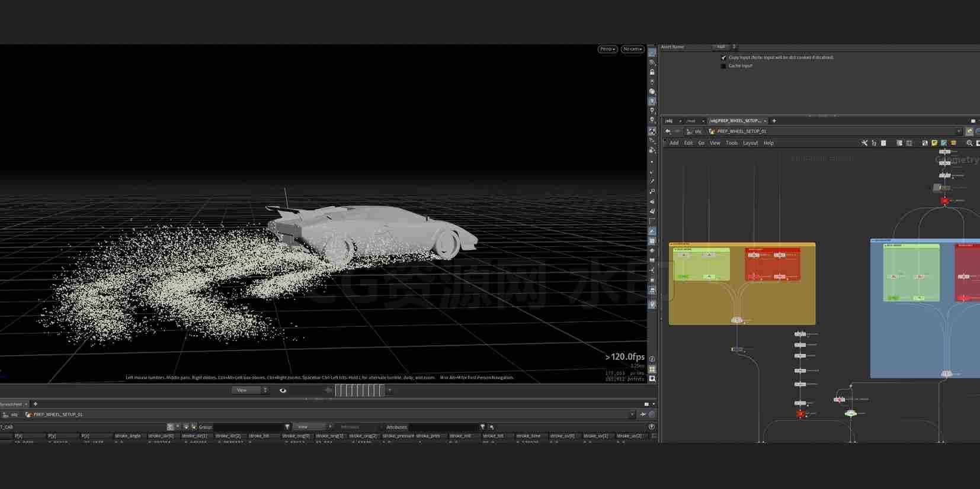Open the View dropdown below the viewport
The width and height of the screenshot is (980, 489).
pos(249,390)
